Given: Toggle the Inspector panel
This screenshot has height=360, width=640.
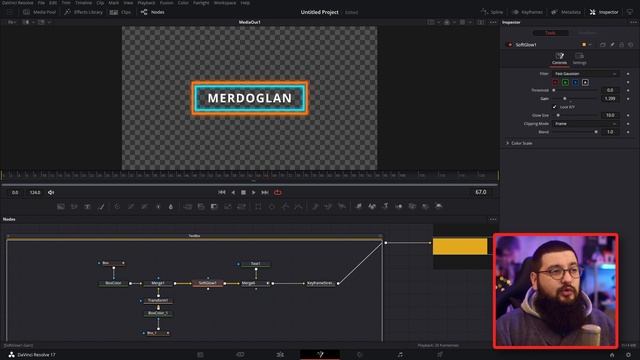Looking at the screenshot, I should [x=604, y=12].
